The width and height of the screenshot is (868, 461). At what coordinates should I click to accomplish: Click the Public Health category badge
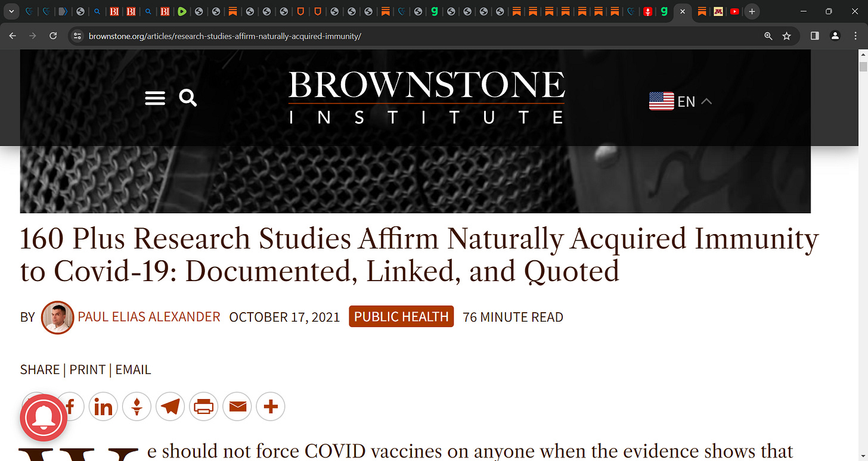click(401, 317)
